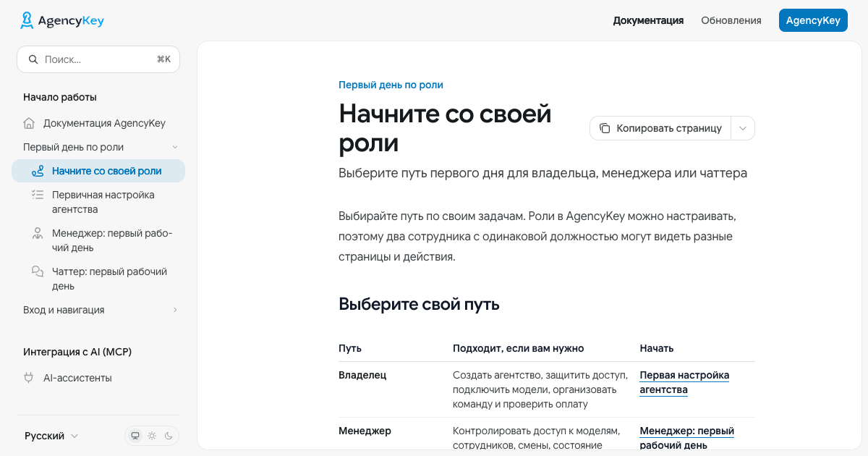Click the search magnifier icon
868x456 pixels.
pyautogui.click(x=33, y=59)
